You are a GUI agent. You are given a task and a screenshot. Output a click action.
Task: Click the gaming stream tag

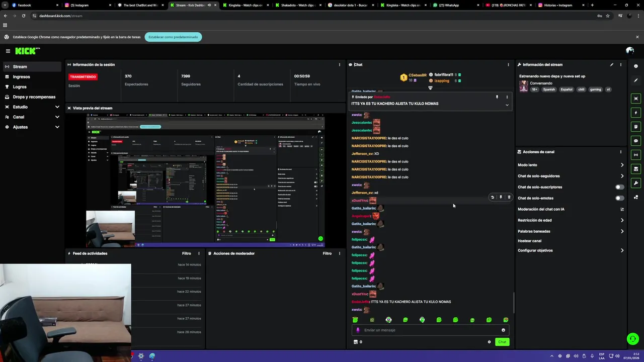pyautogui.click(x=596, y=89)
